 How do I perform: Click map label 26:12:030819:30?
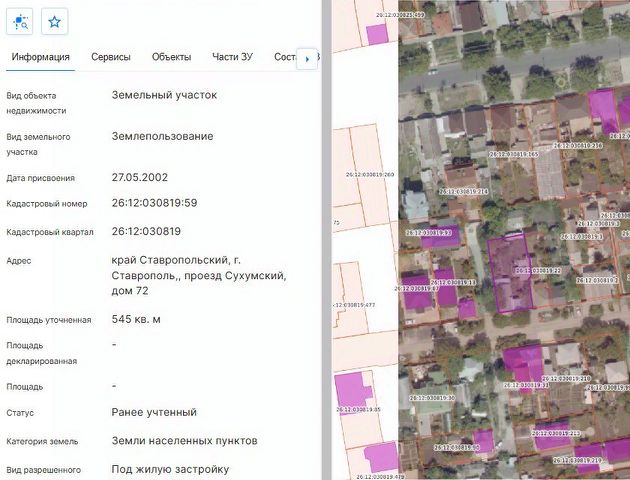click(x=432, y=398)
